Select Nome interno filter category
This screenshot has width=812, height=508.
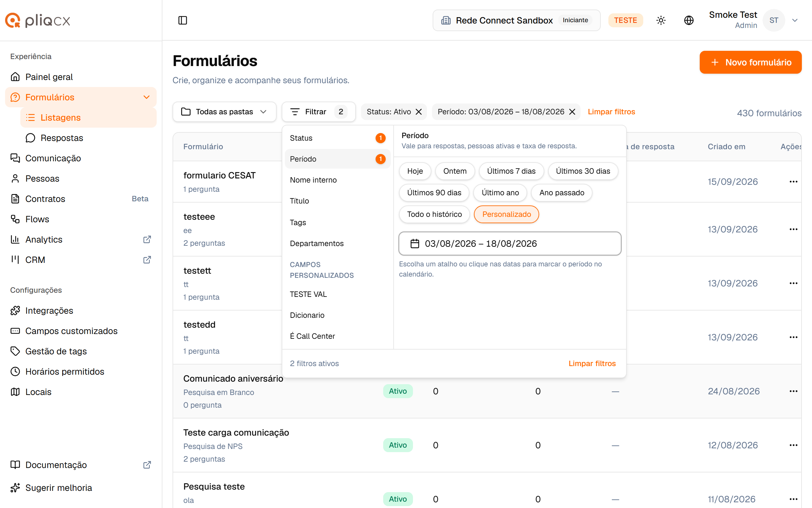tap(337, 180)
